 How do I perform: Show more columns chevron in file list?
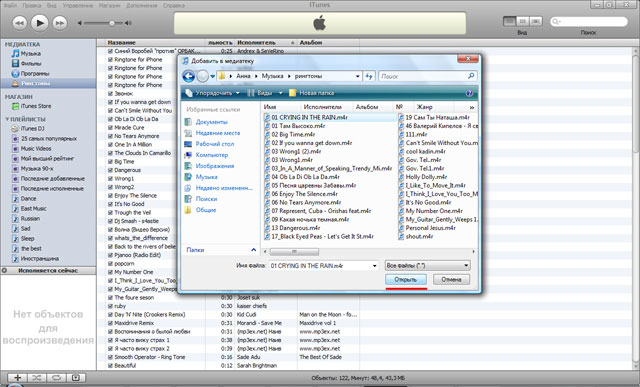tap(472, 107)
